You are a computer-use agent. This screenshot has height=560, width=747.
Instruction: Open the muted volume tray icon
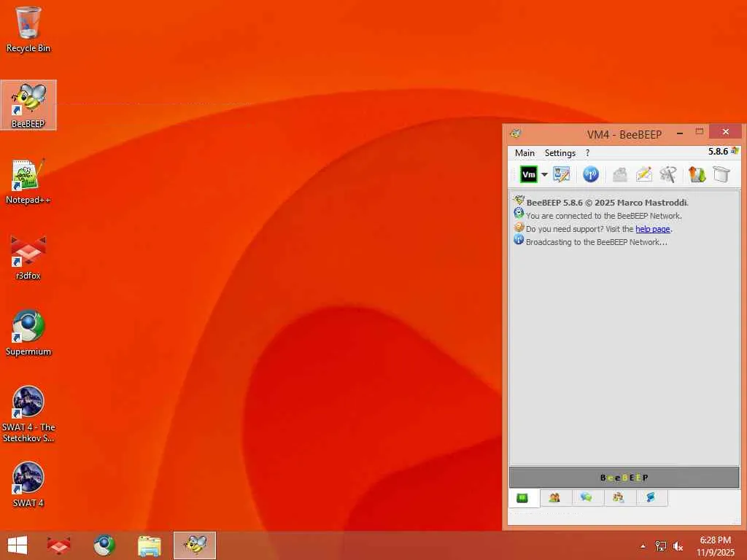(678, 546)
